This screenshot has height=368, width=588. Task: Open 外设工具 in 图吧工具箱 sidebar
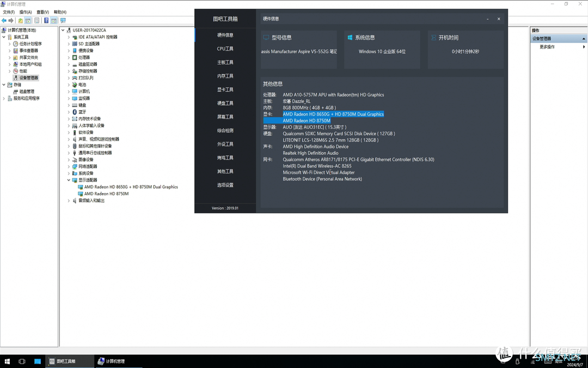(x=225, y=144)
